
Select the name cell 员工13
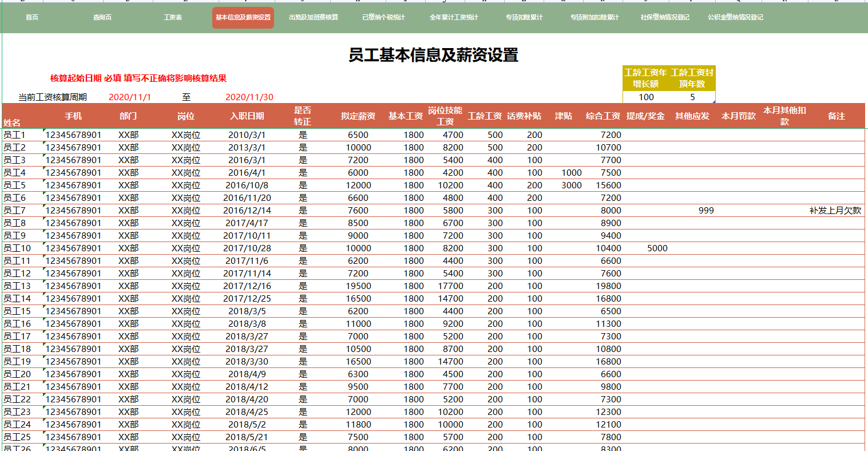point(17,286)
